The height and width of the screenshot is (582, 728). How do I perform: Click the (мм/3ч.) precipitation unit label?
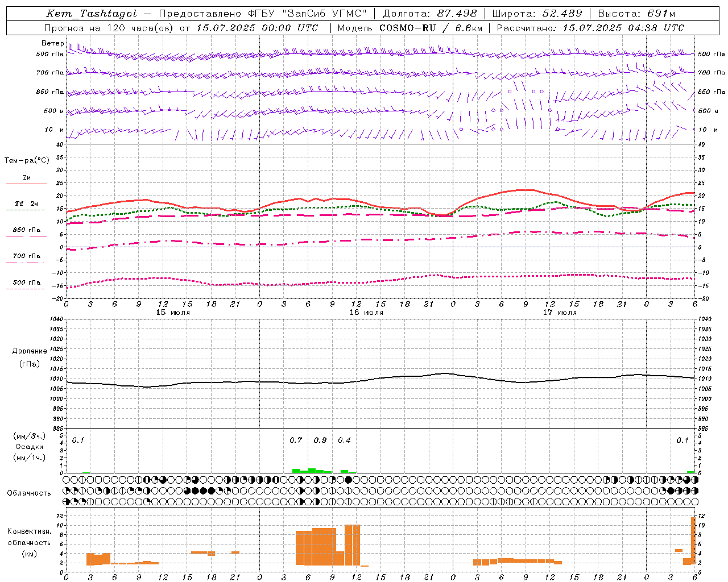coord(29,436)
